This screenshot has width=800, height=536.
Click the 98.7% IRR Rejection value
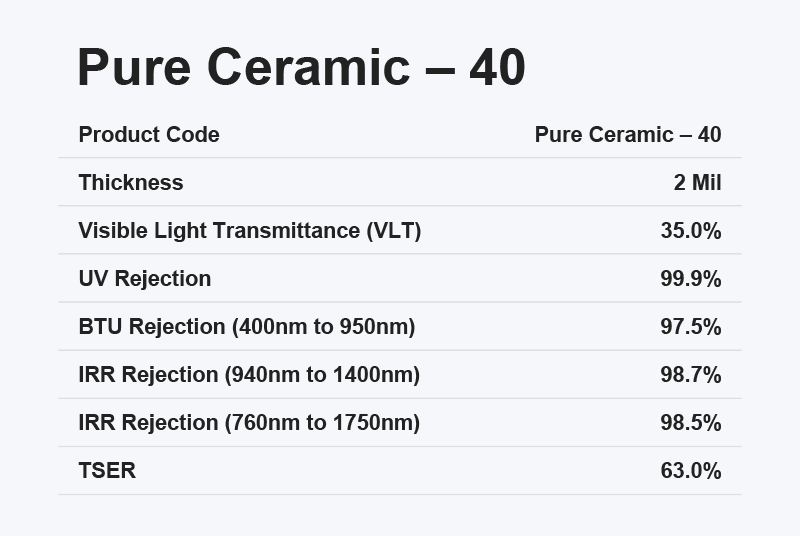click(x=691, y=374)
